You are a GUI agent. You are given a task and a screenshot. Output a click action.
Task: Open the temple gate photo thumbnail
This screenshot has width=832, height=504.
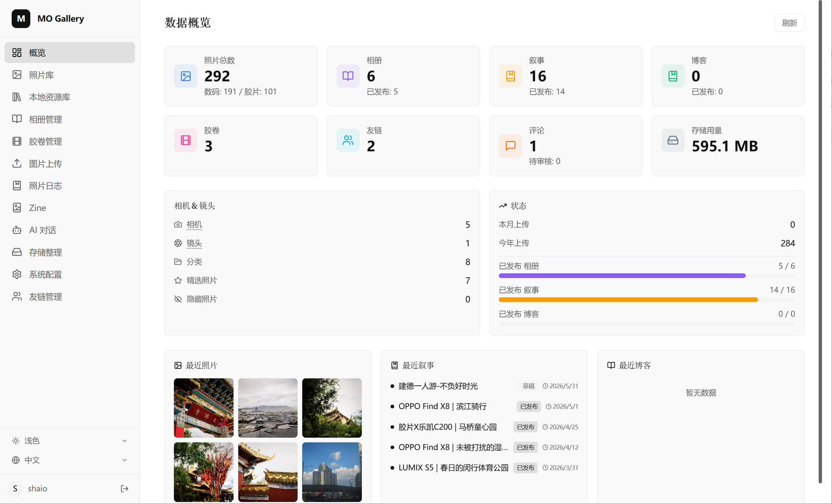(204, 408)
